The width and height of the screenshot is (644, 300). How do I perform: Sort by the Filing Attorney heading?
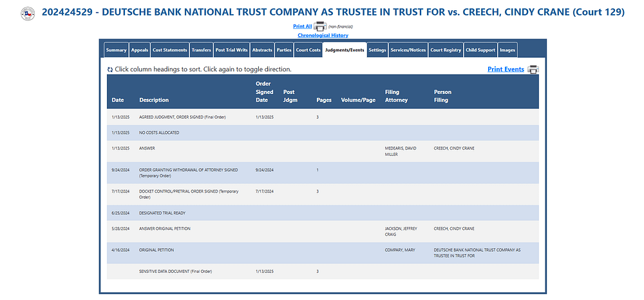pyautogui.click(x=396, y=96)
